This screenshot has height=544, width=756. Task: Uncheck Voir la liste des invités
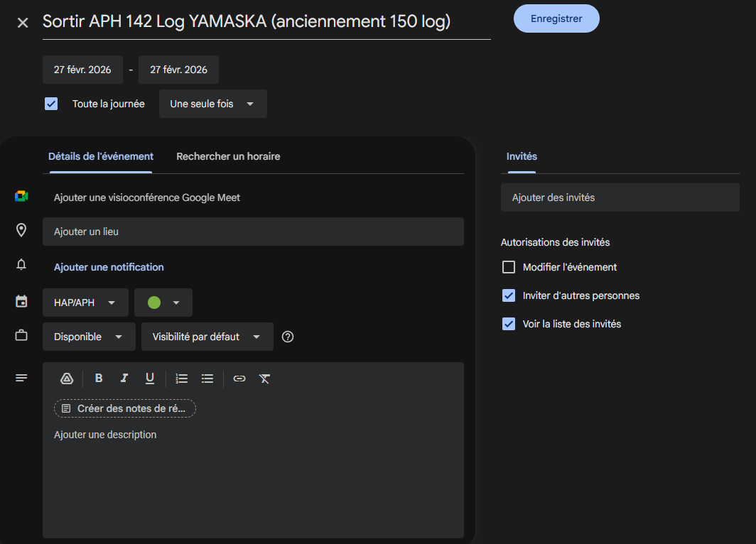pyautogui.click(x=509, y=324)
